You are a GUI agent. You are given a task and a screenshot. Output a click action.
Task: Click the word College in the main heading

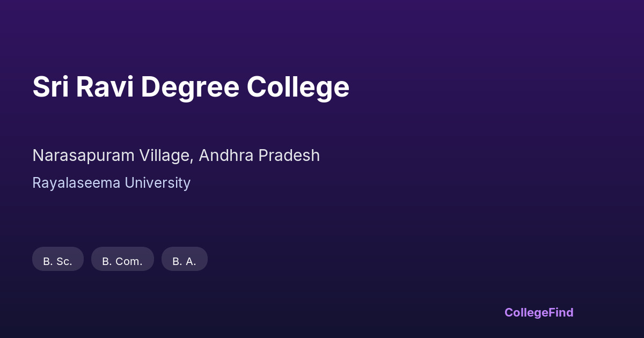298,87
